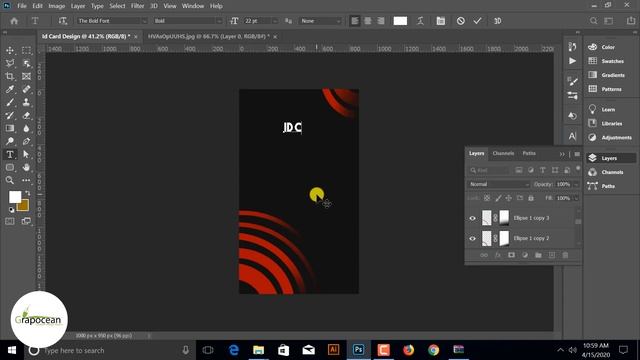Add a layer mask in Layers panel
The height and width of the screenshot is (360, 640).
point(511,255)
